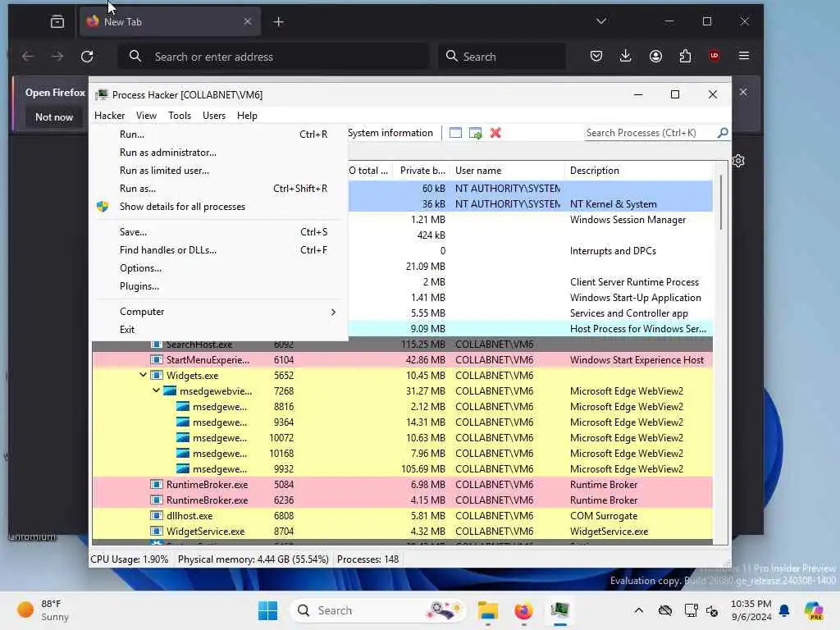The image size is (840, 630).
Task: Click the Firefox Search box
Action: (502, 57)
